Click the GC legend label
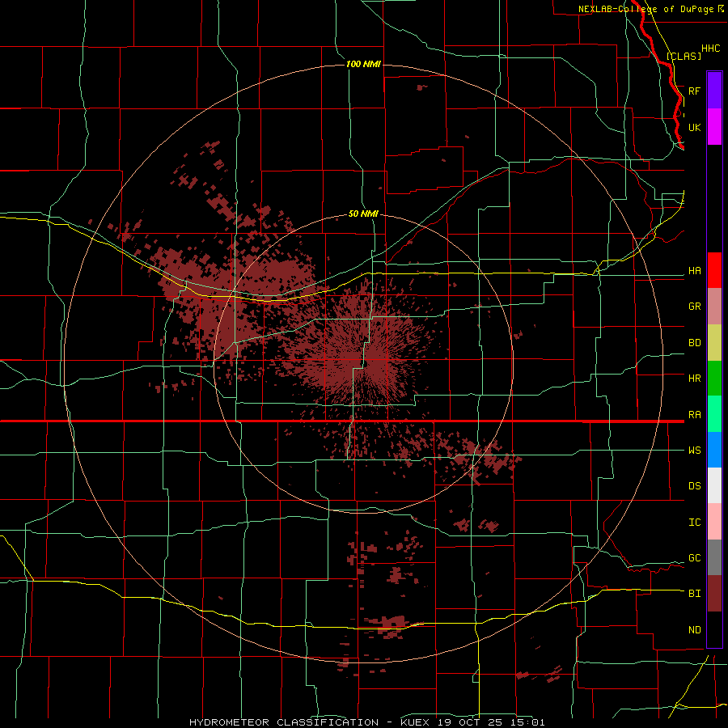The height and width of the screenshot is (728, 728). [694, 557]
